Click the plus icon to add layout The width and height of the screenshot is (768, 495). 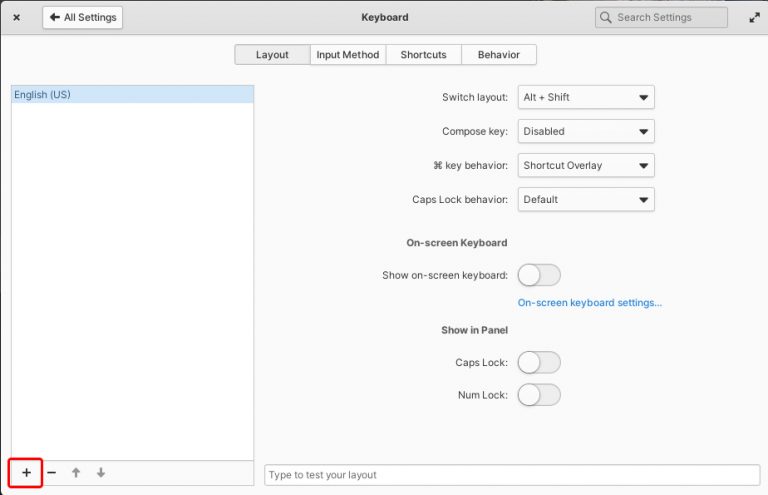pos(26,472)
